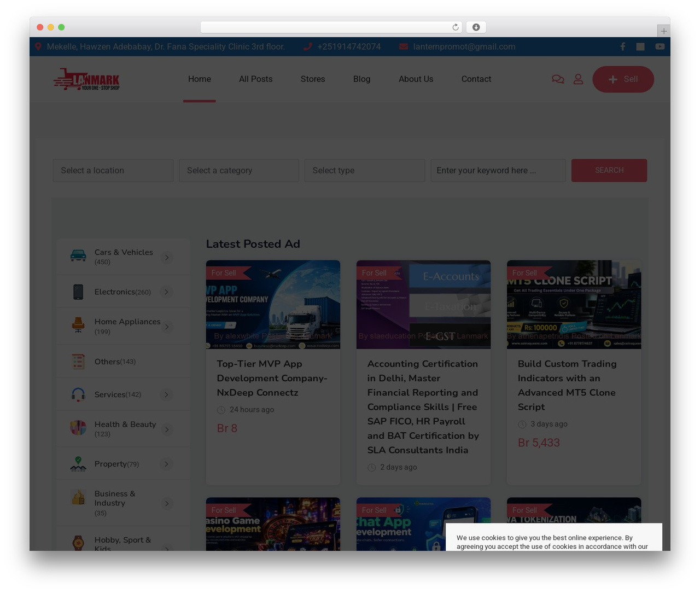
Task: Click the Property category icon
Action: pyautogui.click(x=78, y=464)
